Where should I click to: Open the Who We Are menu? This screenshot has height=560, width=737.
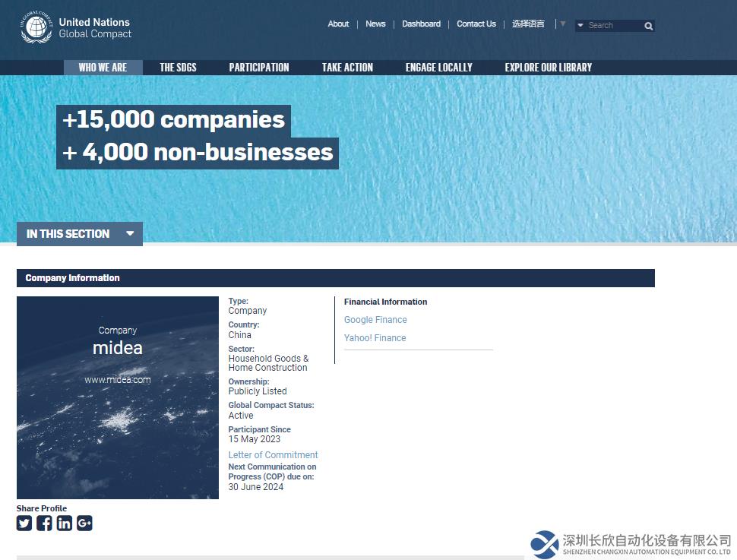103,68
